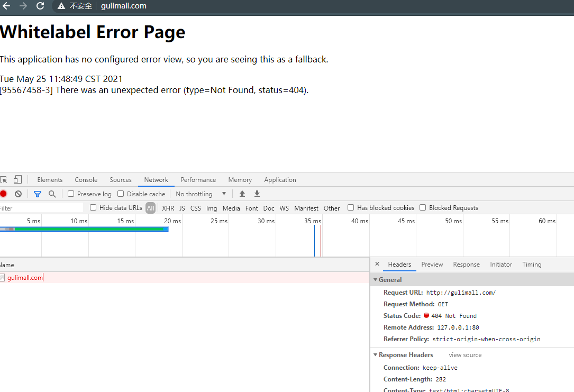
Task: Toggle the device toolbar icon
Action: tap(17, 179)
